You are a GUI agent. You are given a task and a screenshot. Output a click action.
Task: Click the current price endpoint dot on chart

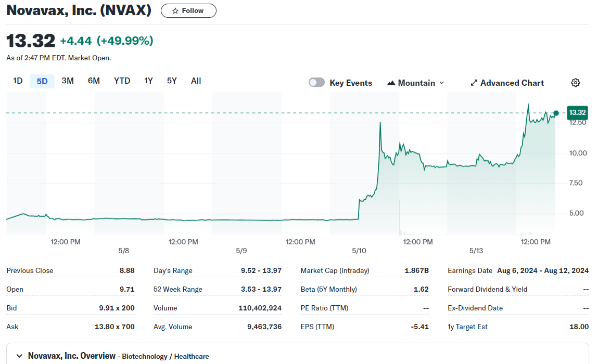point(556,113)
